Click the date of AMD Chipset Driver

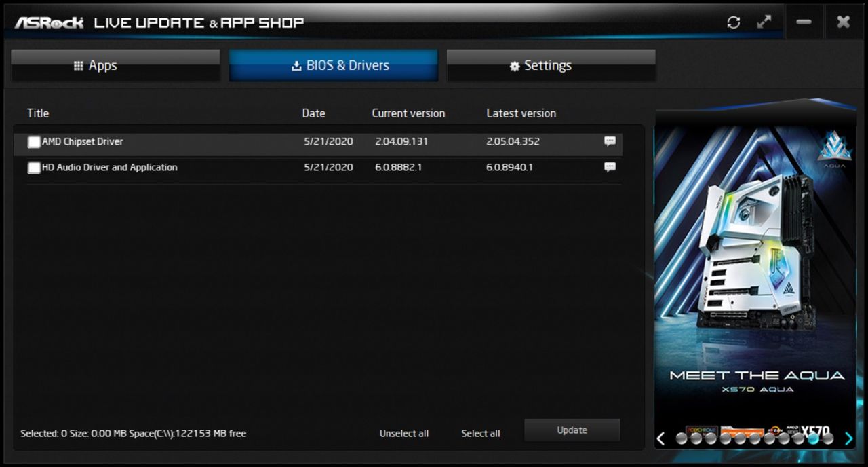[328, 142]
